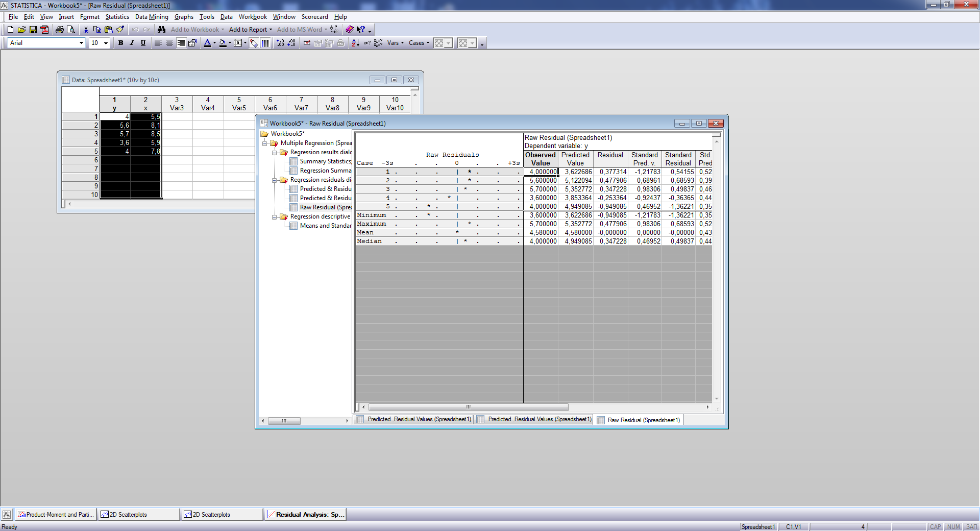Toggle Underline formatting
This screenshot has height=531, width=980.
143,43
